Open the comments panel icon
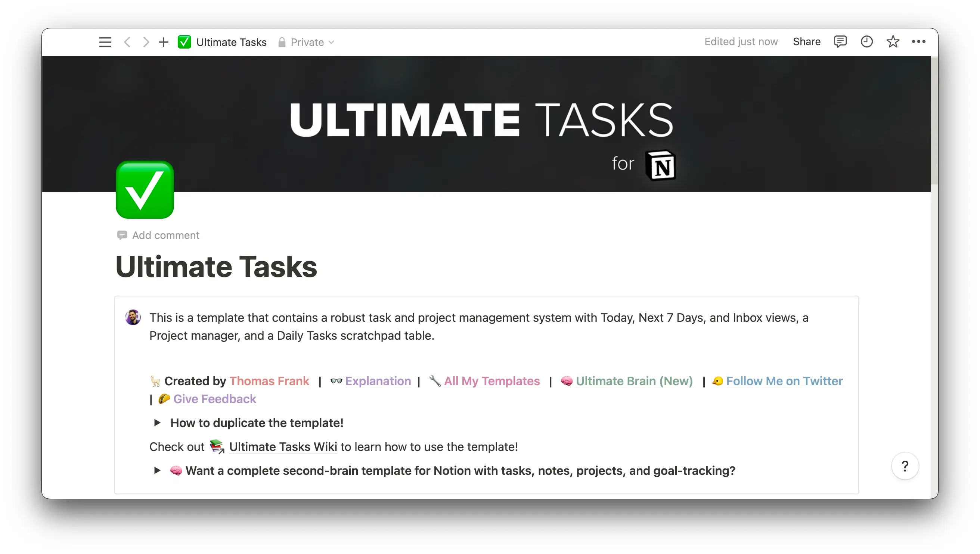 point(840,41)
